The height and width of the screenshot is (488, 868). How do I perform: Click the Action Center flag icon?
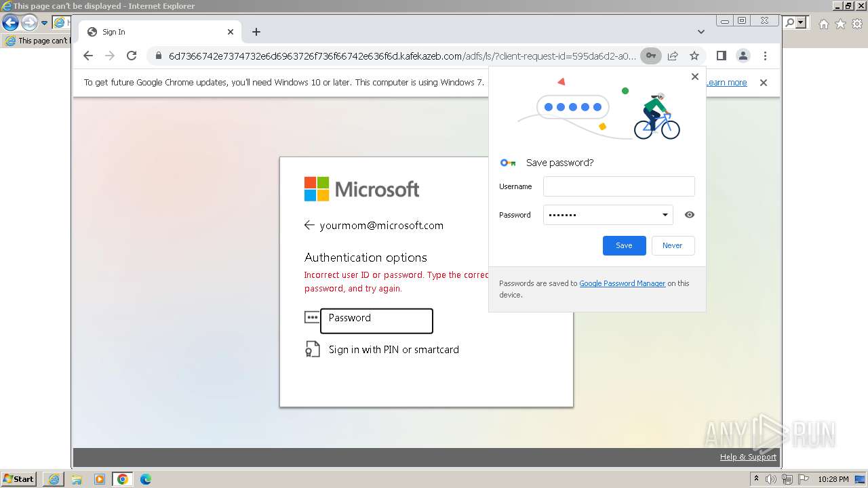pos(803,479)
